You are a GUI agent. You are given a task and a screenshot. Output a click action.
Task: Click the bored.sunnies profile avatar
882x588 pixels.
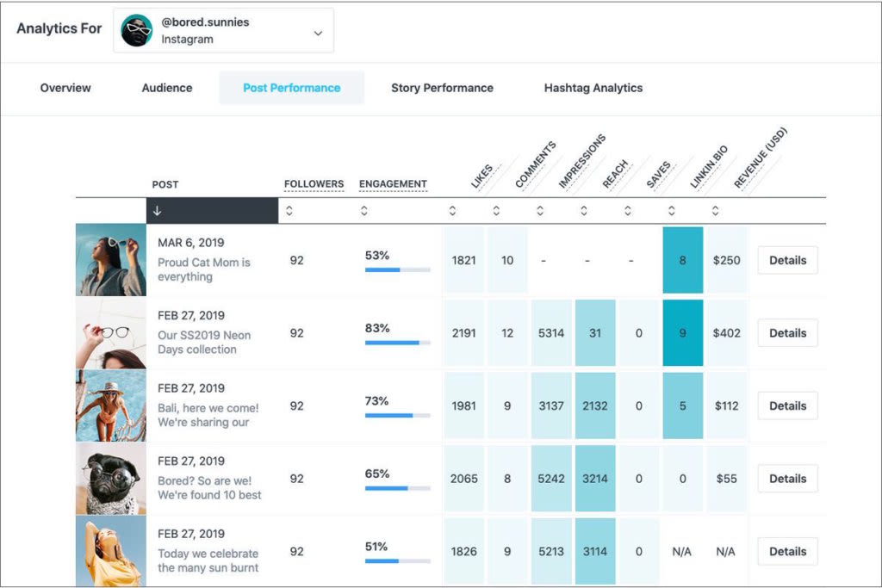pyautogui.click(x=137, y=30)
